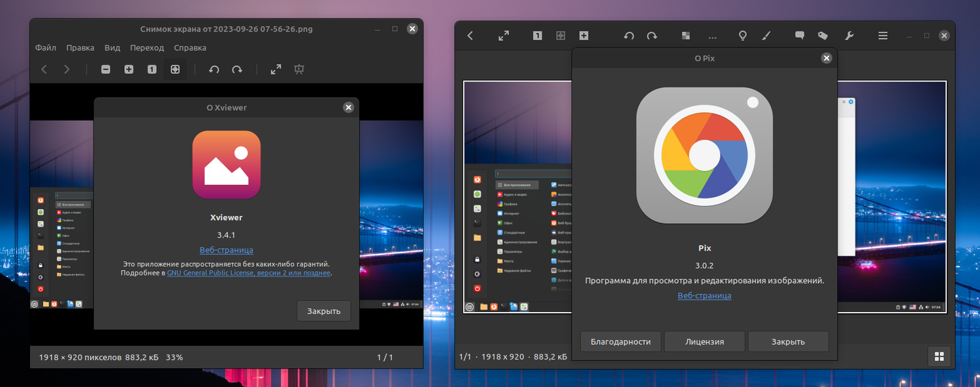Click the Xviewer app logo in dialog
The width and height of the screenshot is (980, 387).
226,164
